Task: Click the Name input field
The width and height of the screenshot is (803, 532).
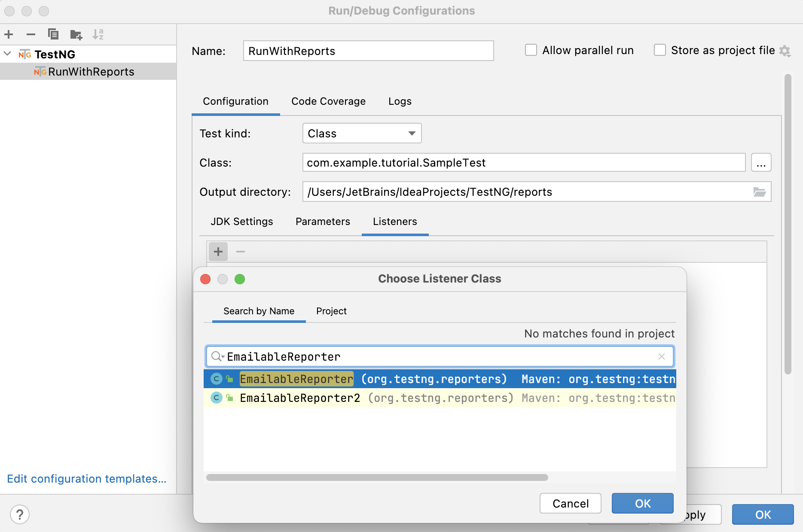Action: 368,51
